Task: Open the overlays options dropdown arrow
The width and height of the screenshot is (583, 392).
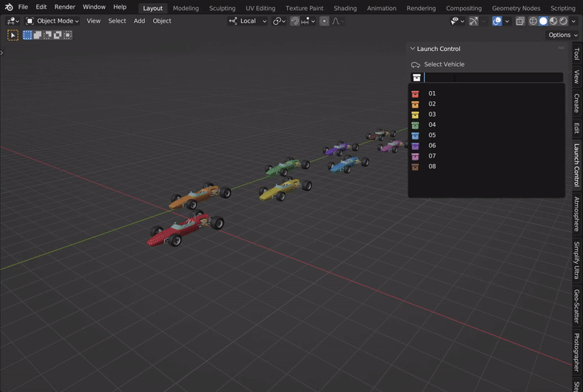Action: point(506,21)
